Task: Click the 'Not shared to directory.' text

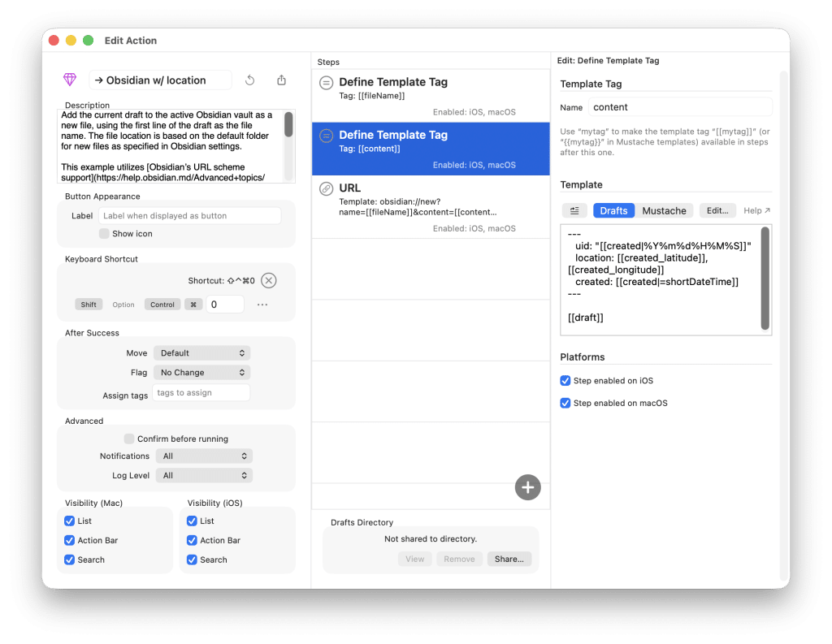Action: pos(431,539)
